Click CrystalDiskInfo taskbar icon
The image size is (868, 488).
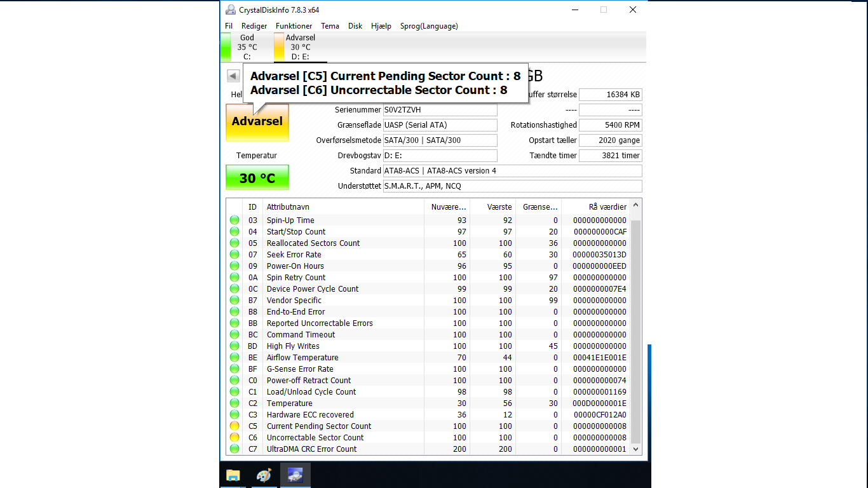(x=295, y=475)
